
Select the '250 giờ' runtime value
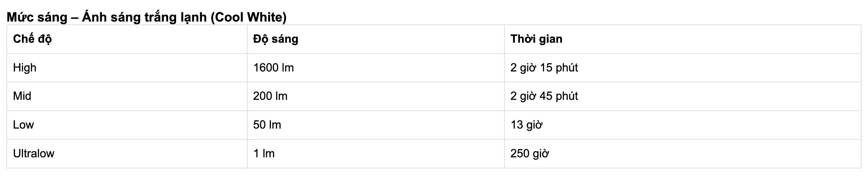tap(530, 153)
